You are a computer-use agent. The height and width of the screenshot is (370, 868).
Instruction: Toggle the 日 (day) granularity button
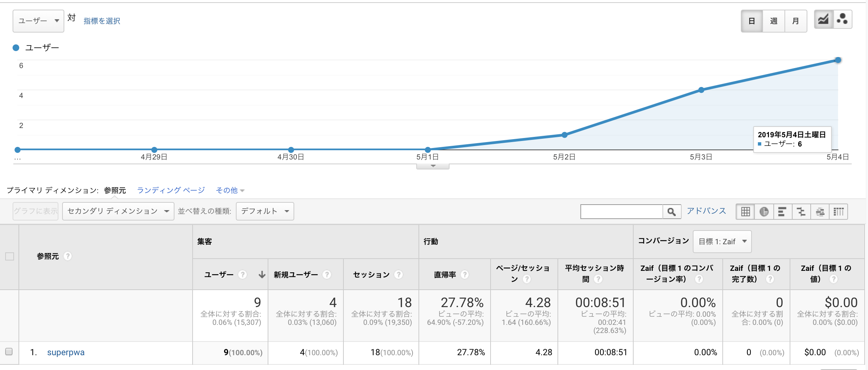751,21
